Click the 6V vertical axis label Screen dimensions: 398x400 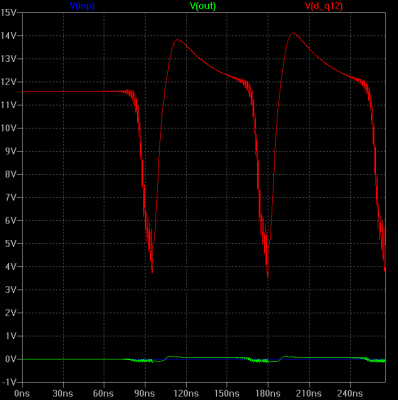(x=10, y=221)
